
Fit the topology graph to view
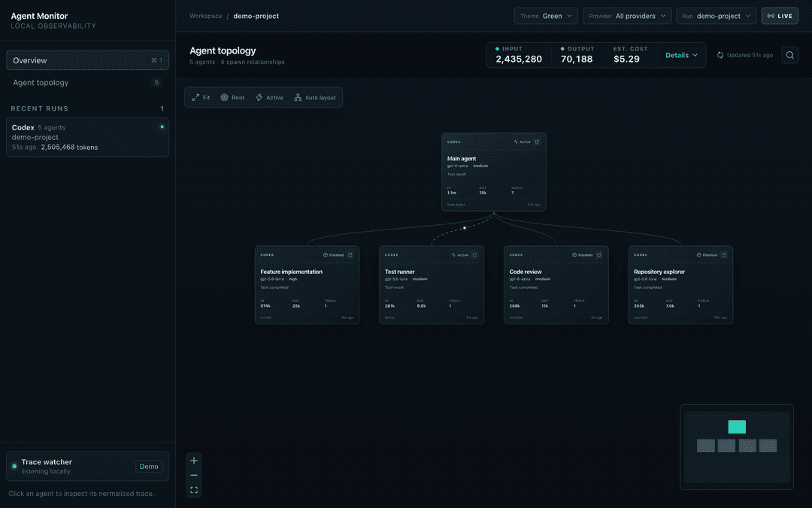pyautogui.click(x=201, y=97)
